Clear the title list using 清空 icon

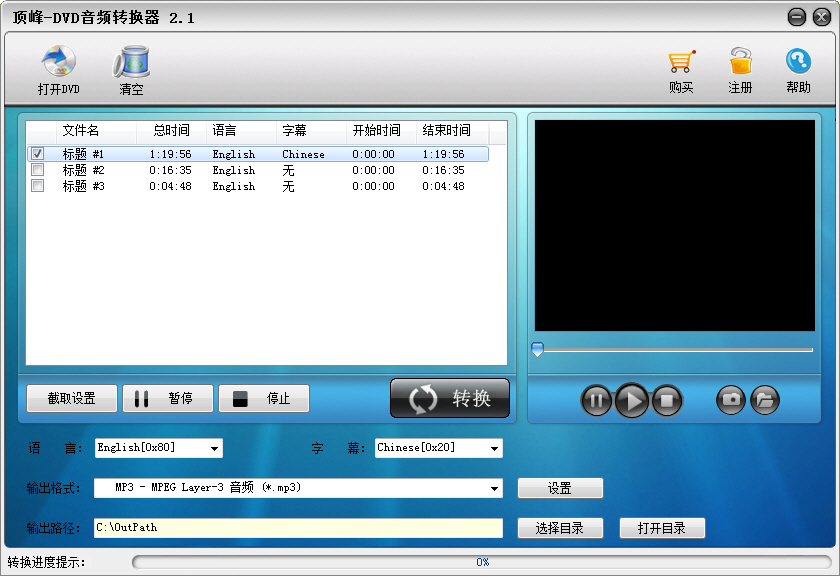(131, 70)
